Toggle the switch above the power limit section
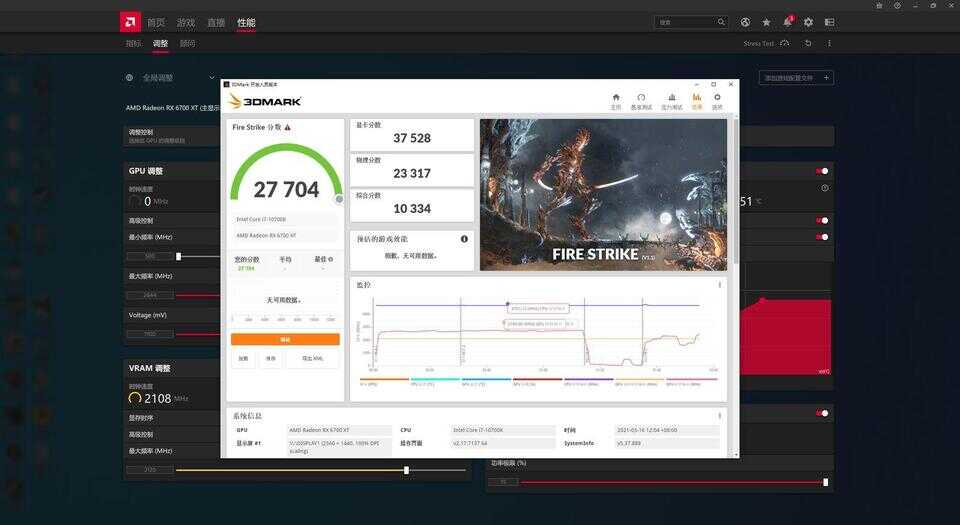The width and height of the screenshot is (960, 525). 822,414
